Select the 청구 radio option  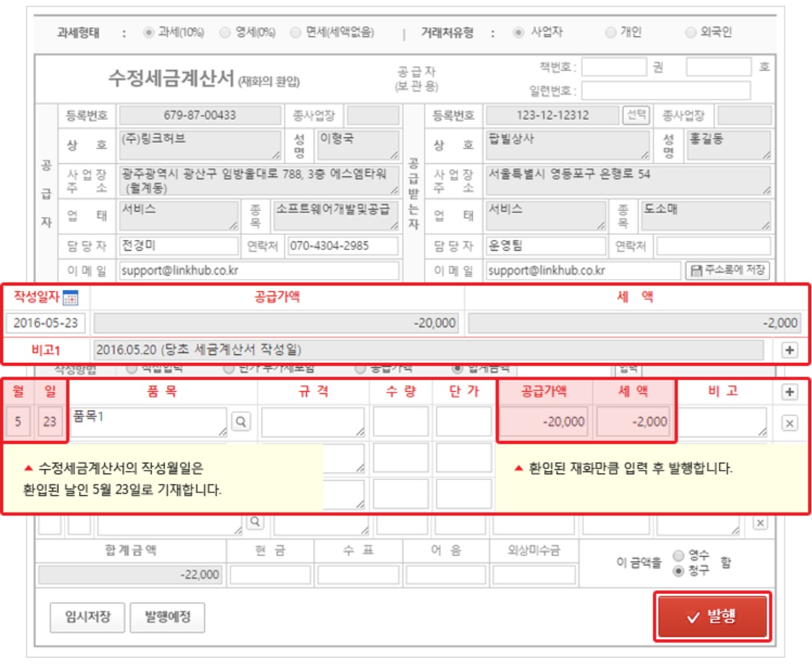[x=678, y=571]
